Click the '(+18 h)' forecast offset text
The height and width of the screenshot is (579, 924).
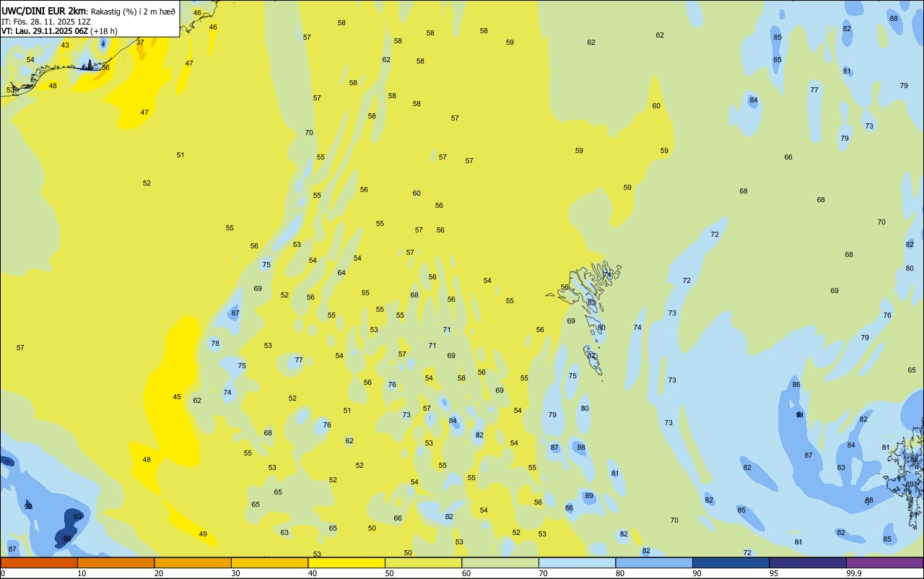point(104,31)
